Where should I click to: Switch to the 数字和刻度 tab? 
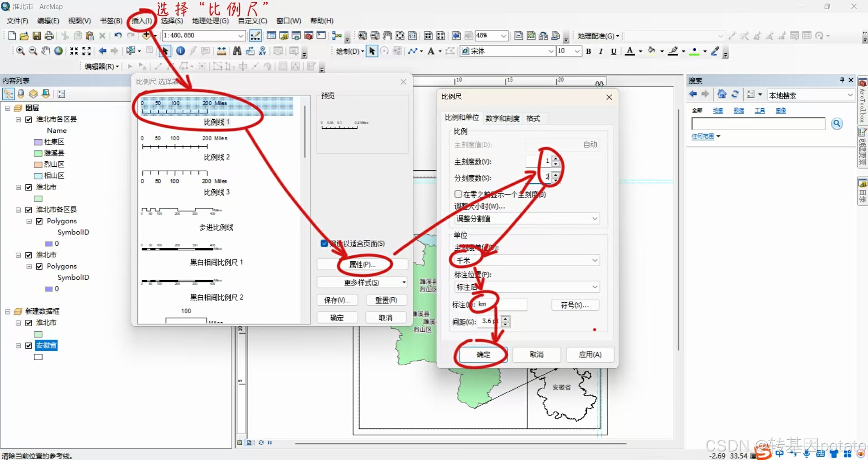point(502,118)
